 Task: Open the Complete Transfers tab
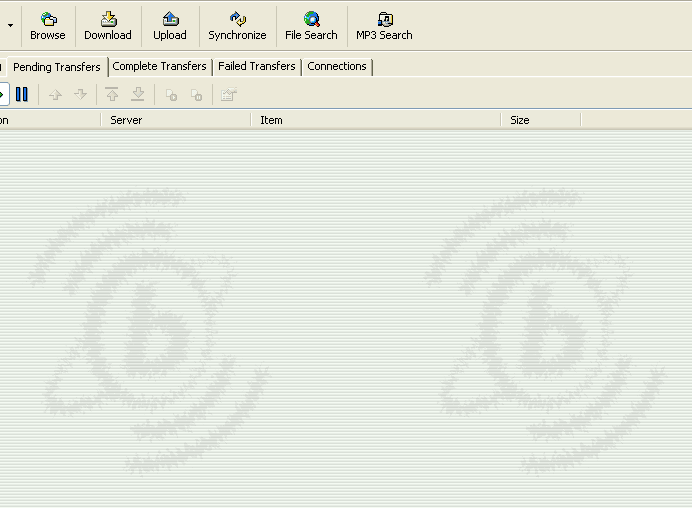(x=160, y=66)
